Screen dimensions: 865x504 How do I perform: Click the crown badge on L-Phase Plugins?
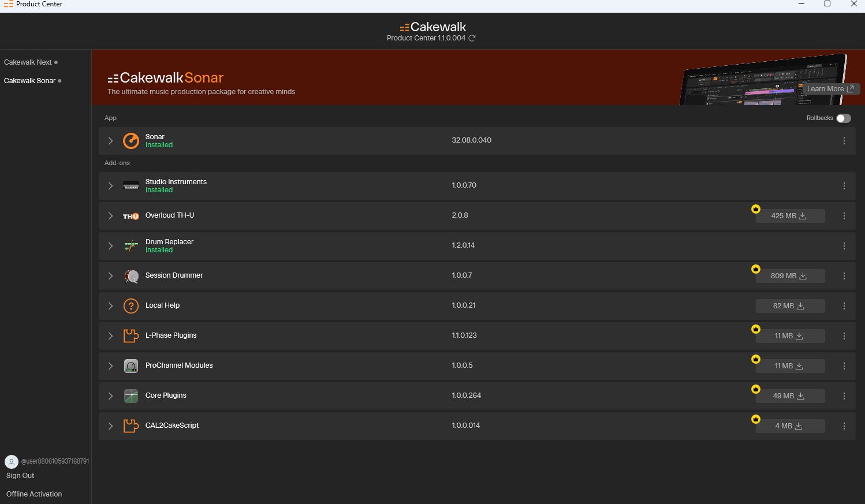tap(756, 329)
